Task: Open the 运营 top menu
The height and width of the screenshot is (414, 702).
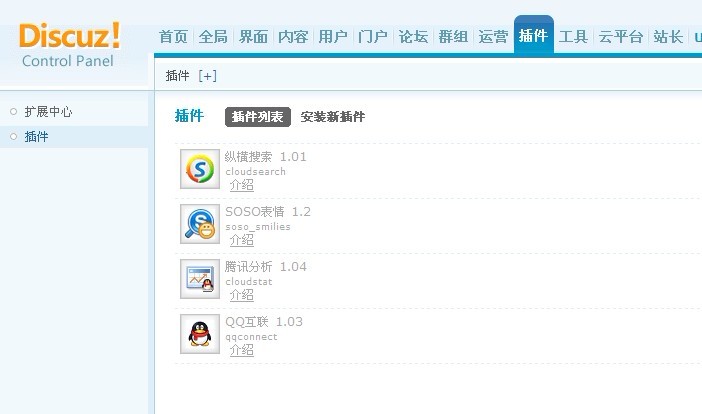Action: (493, 37)
